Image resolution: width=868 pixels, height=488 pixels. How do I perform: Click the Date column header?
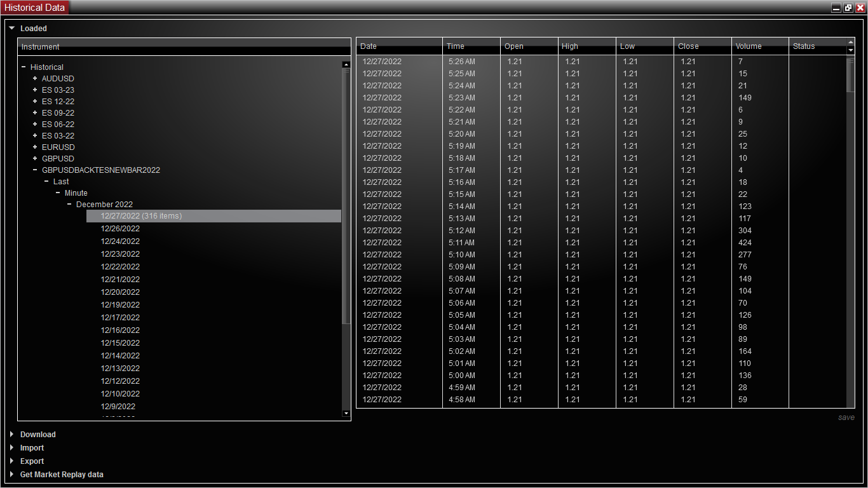click(x=399, y=46)
